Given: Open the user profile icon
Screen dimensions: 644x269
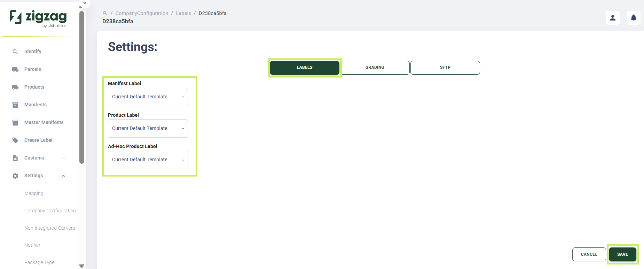Looking at the screenshot, I should tap(613, 18).
